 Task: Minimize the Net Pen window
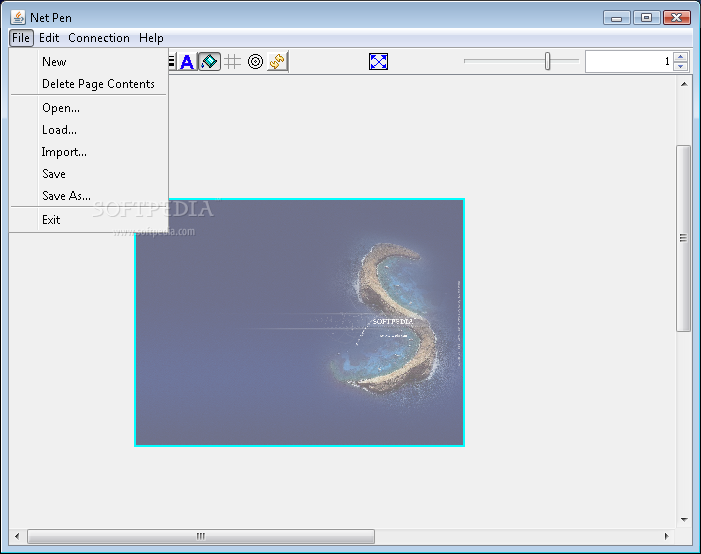click(617, 17)
